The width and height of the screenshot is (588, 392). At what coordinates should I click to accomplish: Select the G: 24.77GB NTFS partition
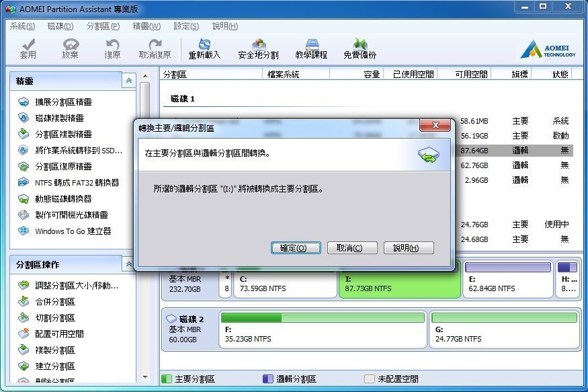(x=505, y=329)
